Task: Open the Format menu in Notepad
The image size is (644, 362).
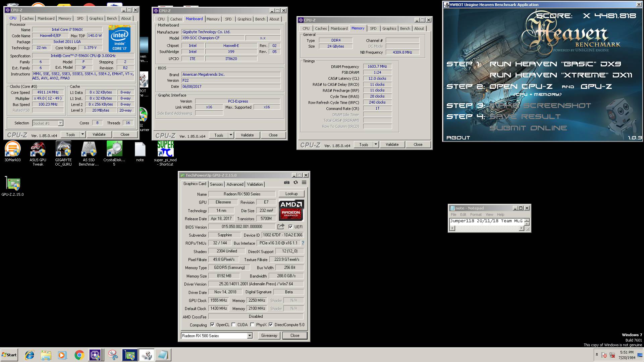Action: pos(476,215)
